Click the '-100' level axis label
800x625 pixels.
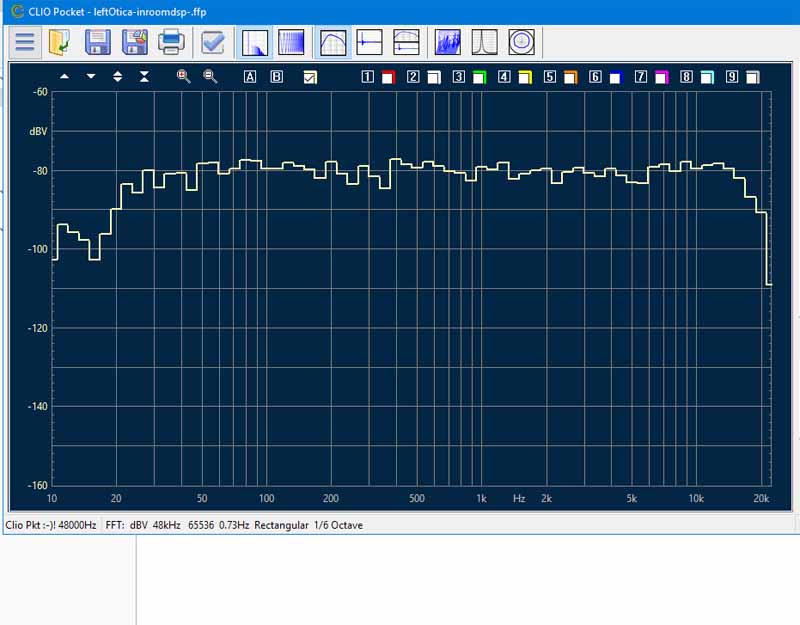pyautogui.click(x=38, y=249)
